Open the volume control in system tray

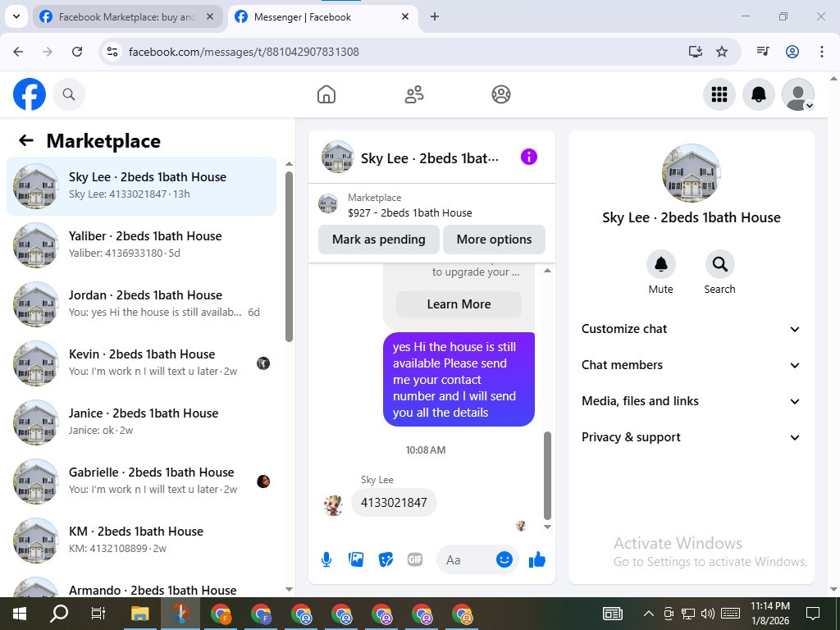[707, 614]
